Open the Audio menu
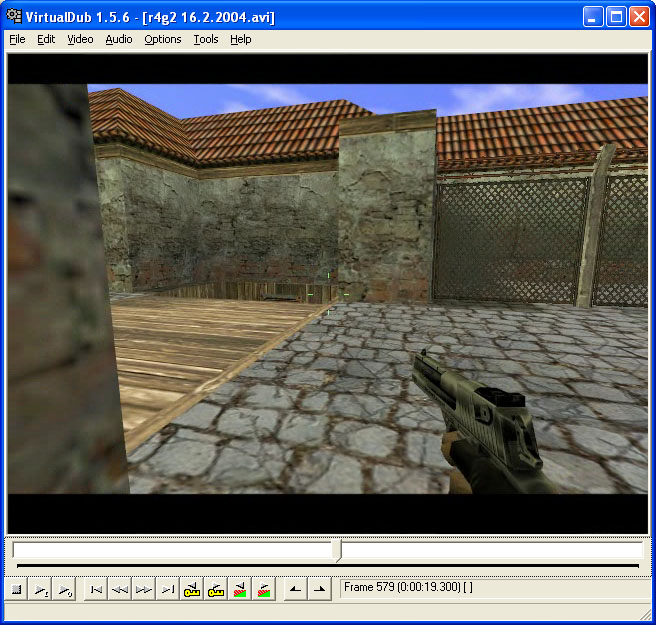656x625 pixels. click(x=119, y=39)
